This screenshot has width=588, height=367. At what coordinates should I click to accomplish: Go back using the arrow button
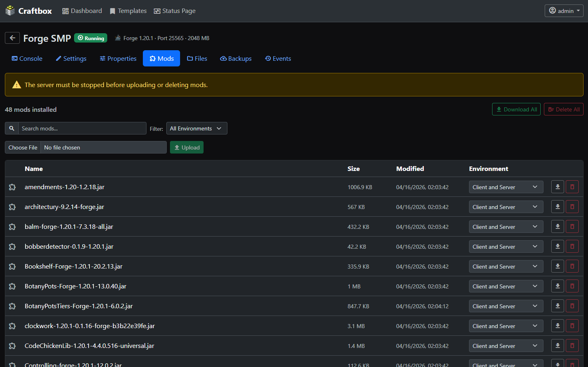[12, 38]
